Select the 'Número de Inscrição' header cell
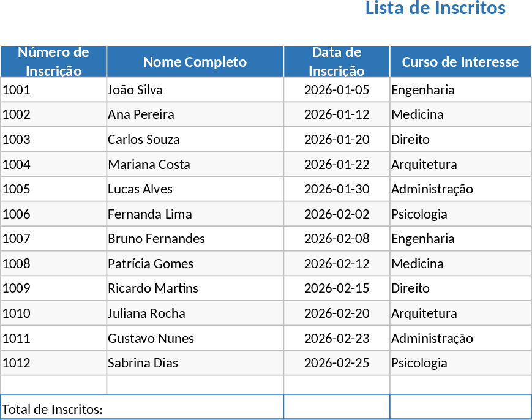The height and width of the screenshot is (420, 532). (53, 61)
